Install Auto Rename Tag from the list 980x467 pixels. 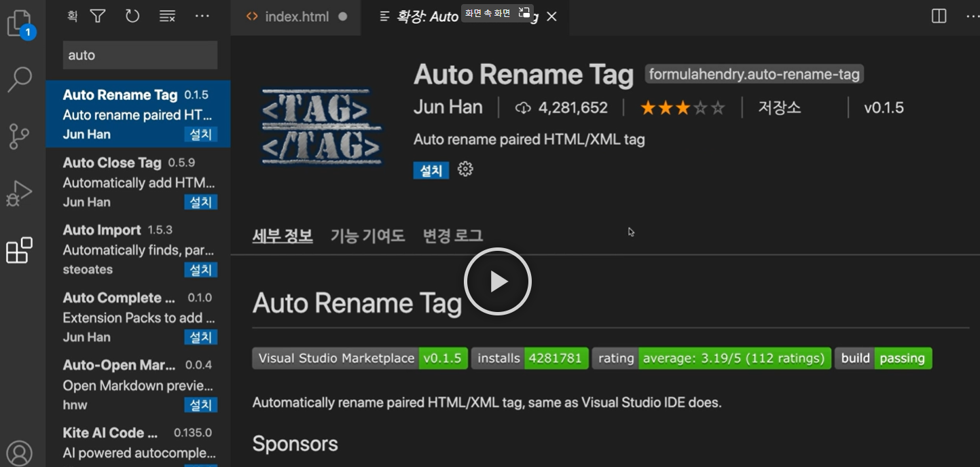pos(201,135)
